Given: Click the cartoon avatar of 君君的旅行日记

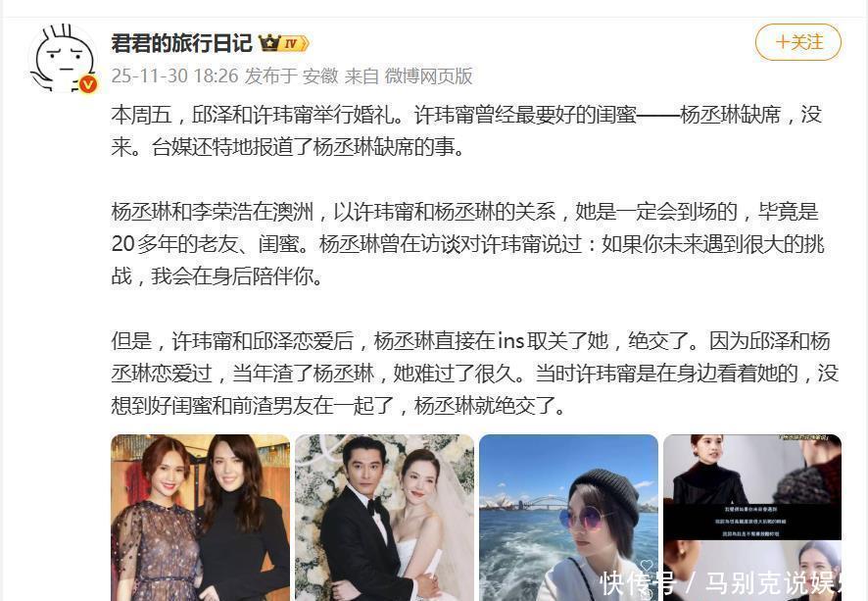Looking at the screenshot, I should pos(63,58).
